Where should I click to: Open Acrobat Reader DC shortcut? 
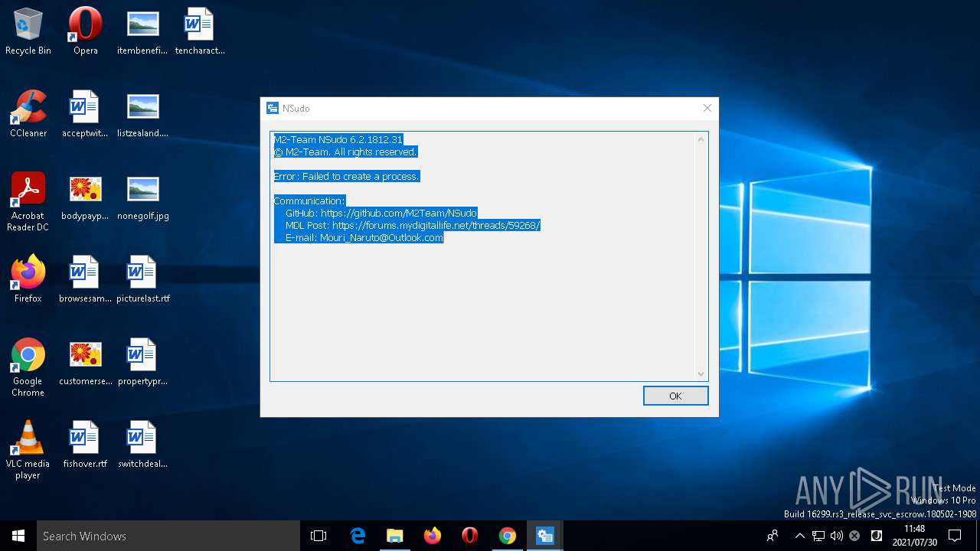[x=28, y=201]
